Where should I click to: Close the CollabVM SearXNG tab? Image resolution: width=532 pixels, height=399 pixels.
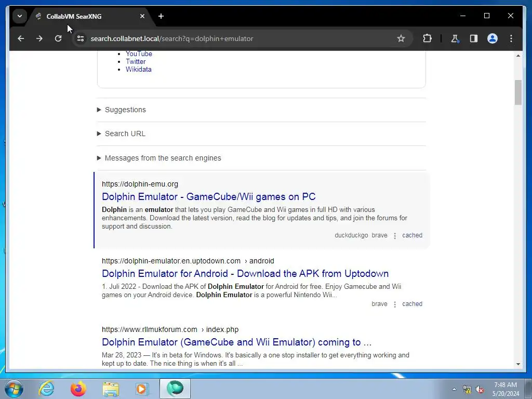point(142,16)
